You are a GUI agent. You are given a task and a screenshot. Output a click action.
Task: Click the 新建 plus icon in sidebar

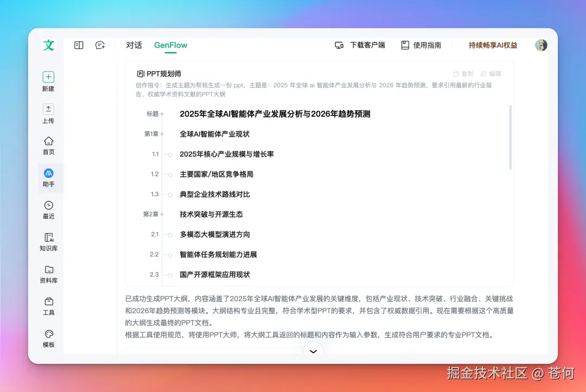48,76
